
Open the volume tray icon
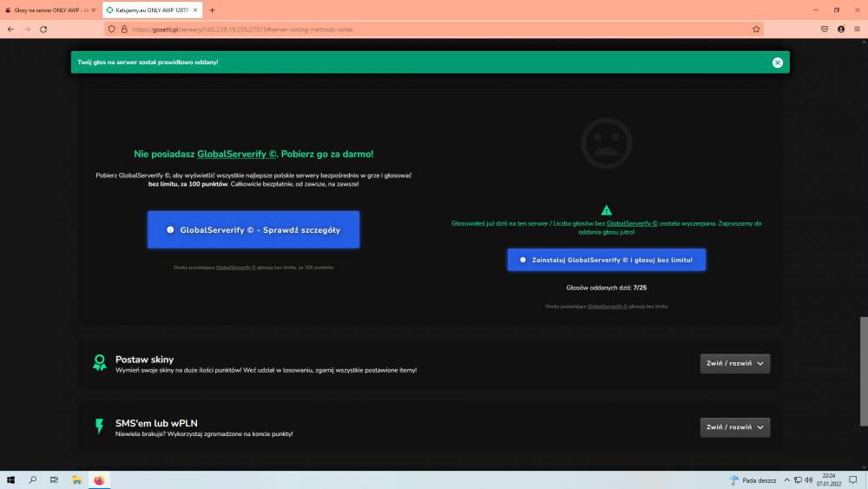tap(808, 480)
